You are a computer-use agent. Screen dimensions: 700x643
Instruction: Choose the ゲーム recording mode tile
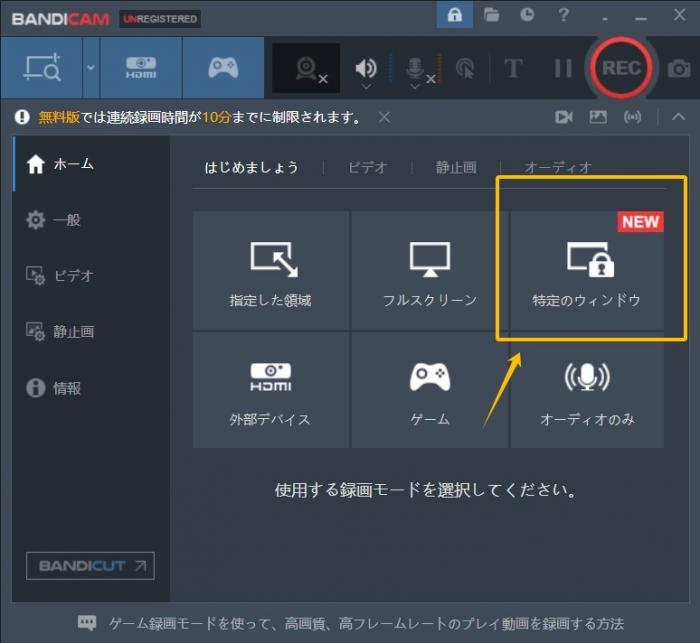pyautogui.click(x=429, y=390)
